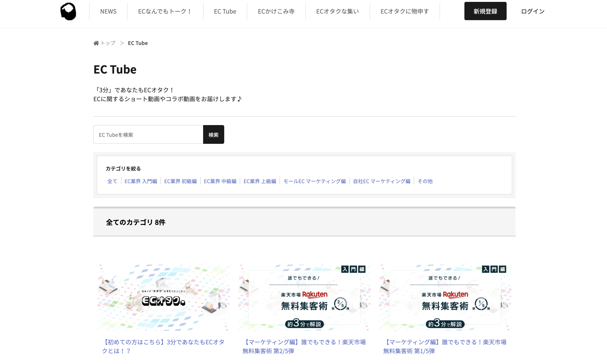Open the NEWS menu item

[108, 11]
